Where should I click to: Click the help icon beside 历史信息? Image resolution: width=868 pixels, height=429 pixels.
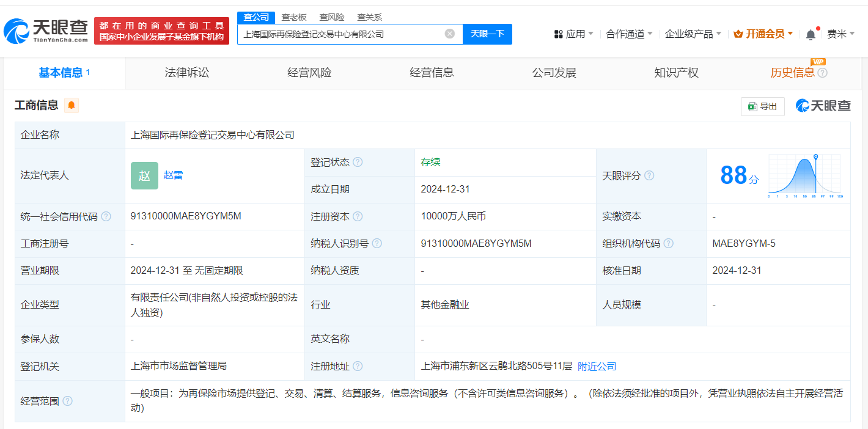[823, 73]
